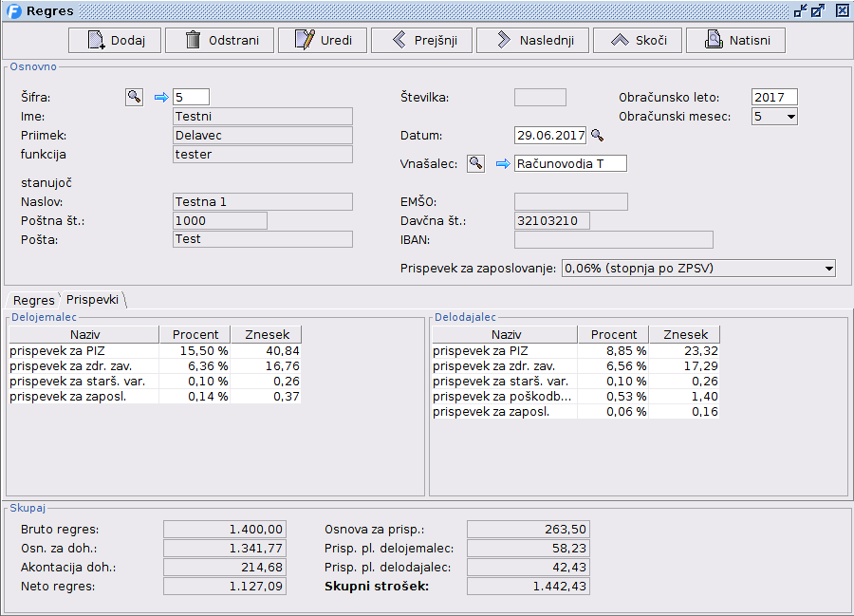Open the Šifra magnifier search icon
Viewport: 854px width, 616px height.
click(x=134, y=97)
